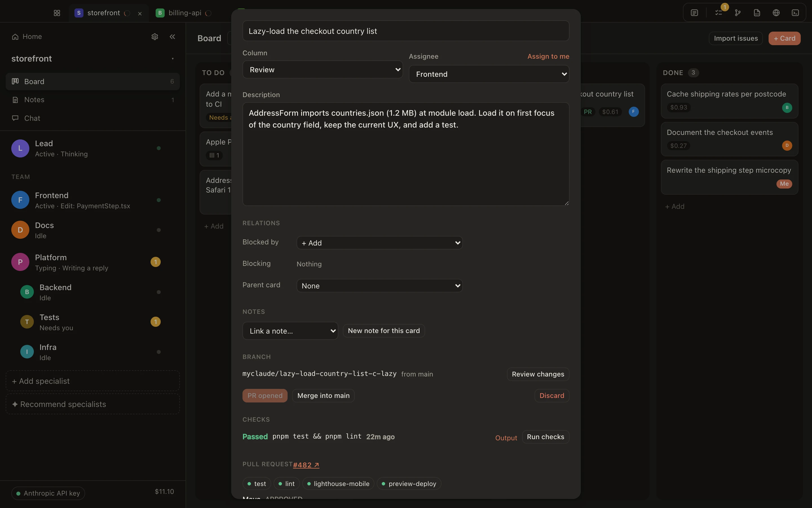Open the Link a note dropdown
Viewport: 812px width, 508px height.
pyautogui.click(x=290, y=331)
